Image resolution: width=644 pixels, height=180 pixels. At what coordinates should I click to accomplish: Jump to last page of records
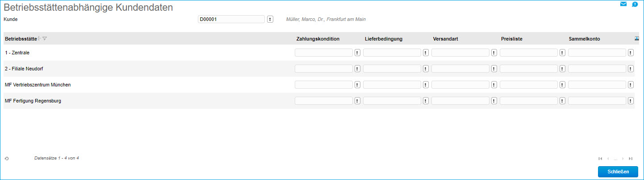click(631, 159)
